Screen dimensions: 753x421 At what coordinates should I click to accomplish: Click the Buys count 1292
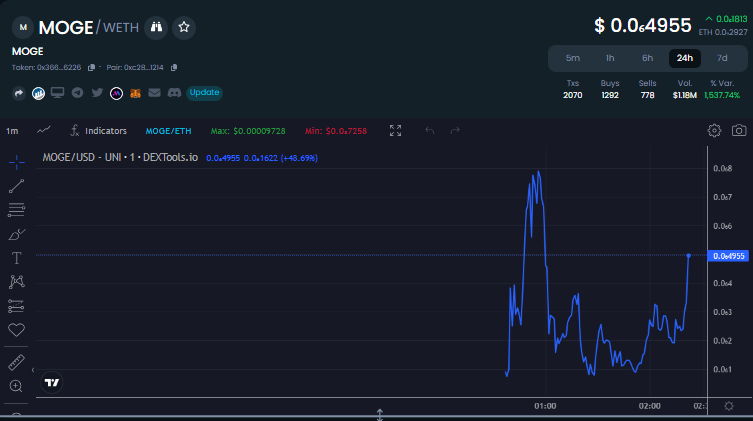(610, 96)
